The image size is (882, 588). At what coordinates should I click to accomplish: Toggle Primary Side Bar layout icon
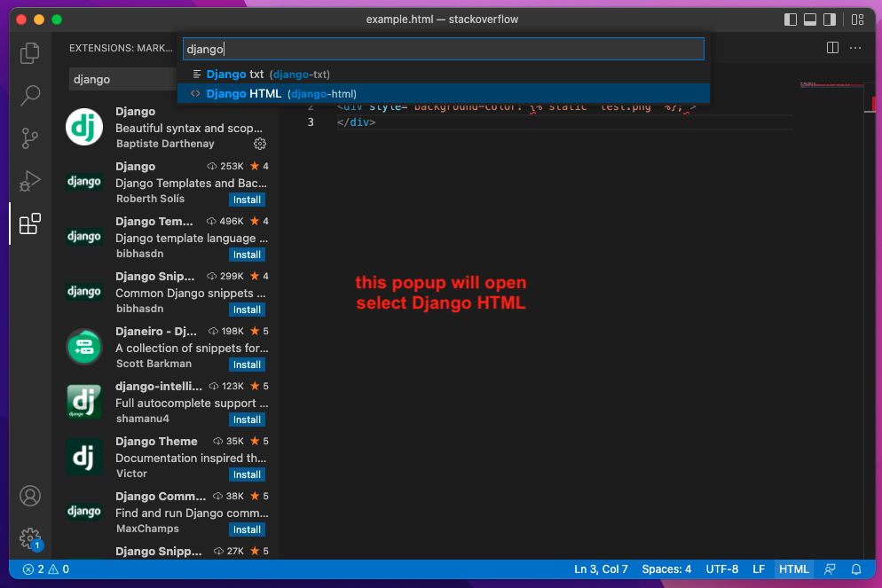[x=791, y=20]
